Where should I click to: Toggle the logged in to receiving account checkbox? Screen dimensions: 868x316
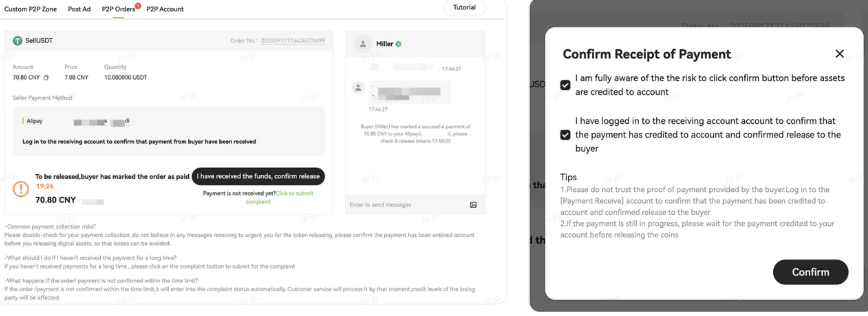click(565, 135)
